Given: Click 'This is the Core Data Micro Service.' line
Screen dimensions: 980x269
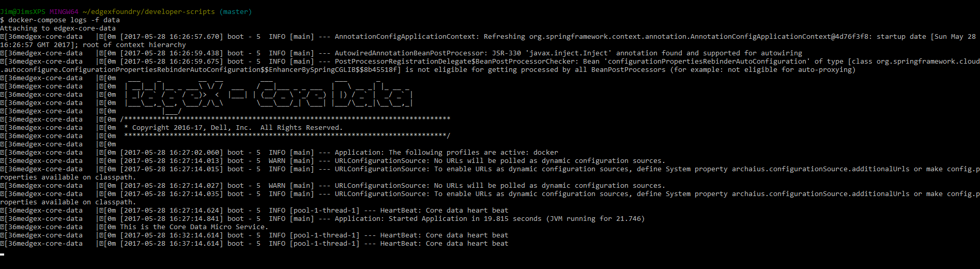Looking at the screenshot, I should click(x=194, y=227).
